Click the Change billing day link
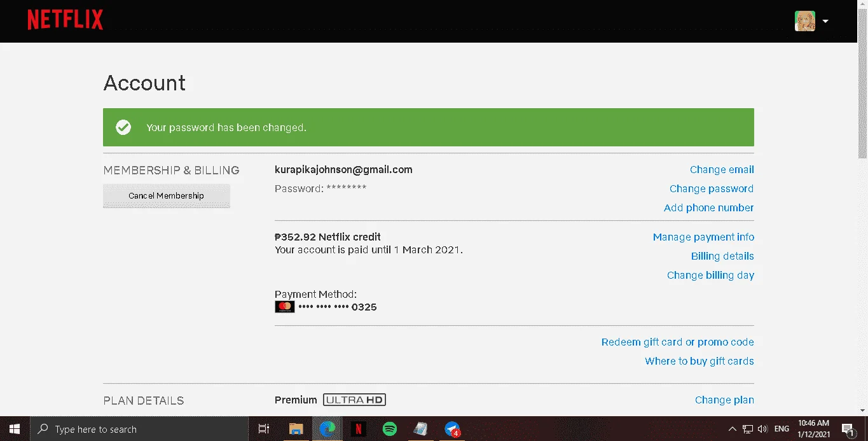 tap(710, 276)
